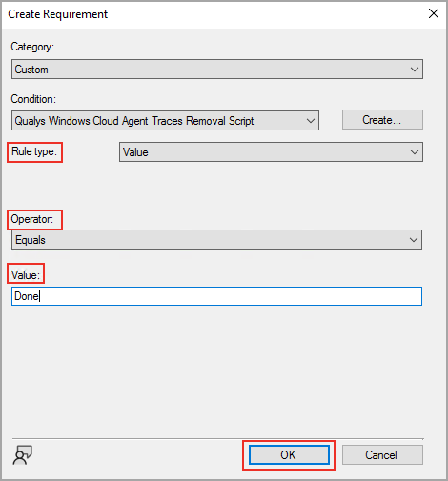This screenshot has height=481, width=448.
Task: Click the Operator: label
Action: coord(31,219)
